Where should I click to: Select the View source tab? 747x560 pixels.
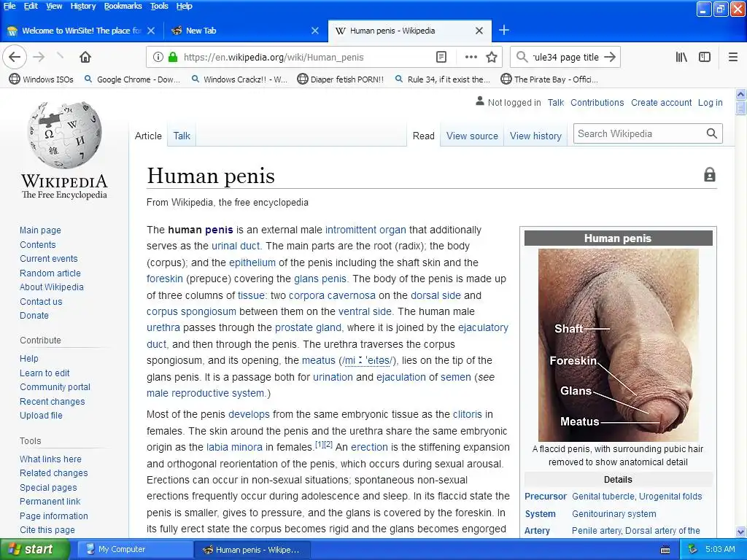tap(472, 136)
